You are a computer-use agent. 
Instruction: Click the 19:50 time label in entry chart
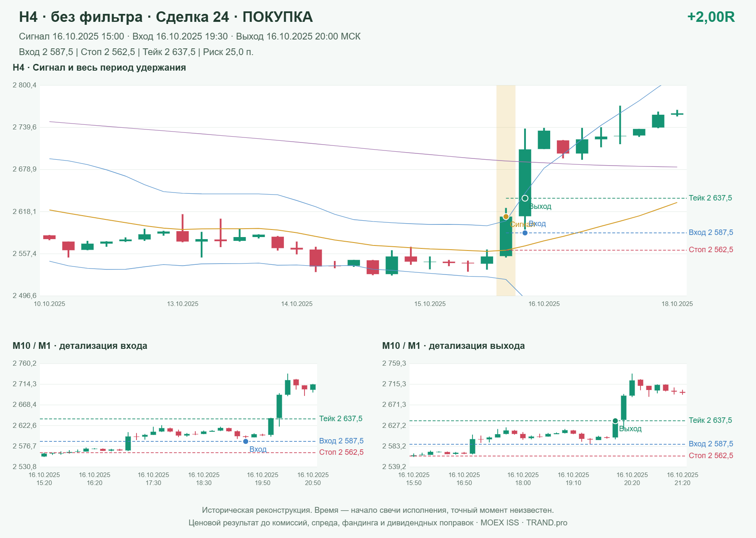262,483
